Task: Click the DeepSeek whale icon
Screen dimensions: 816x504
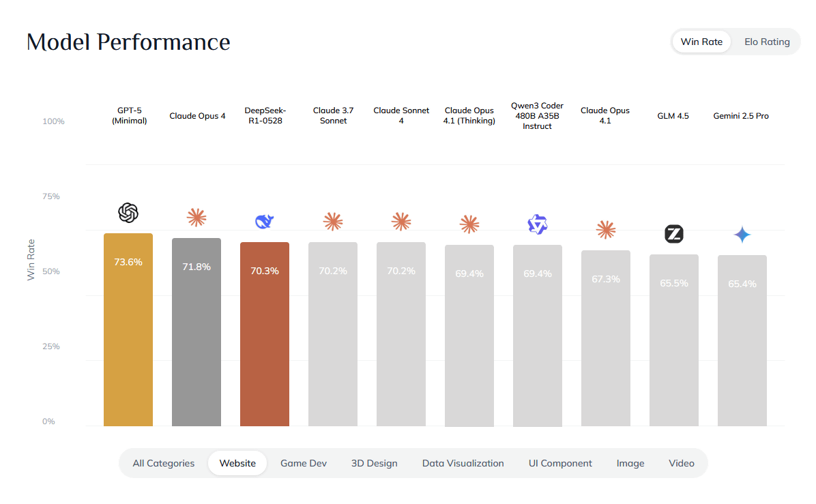Action: tap(265, 222)
